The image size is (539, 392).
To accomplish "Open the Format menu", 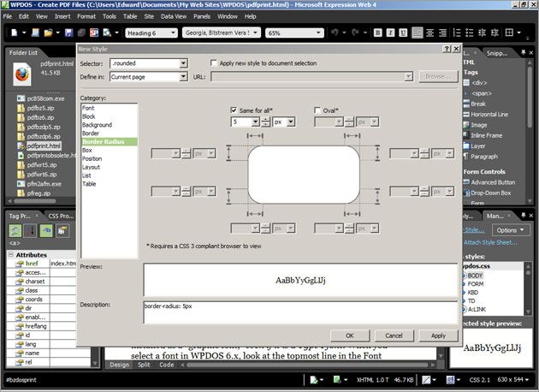I will point(86,16).
